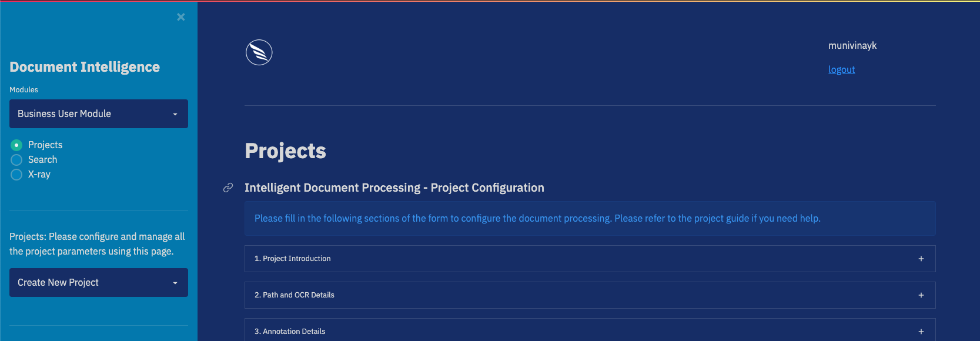This screenshot has height=341, width=980.
Task: Click the Projects page heading
Action: coord(285,151)
